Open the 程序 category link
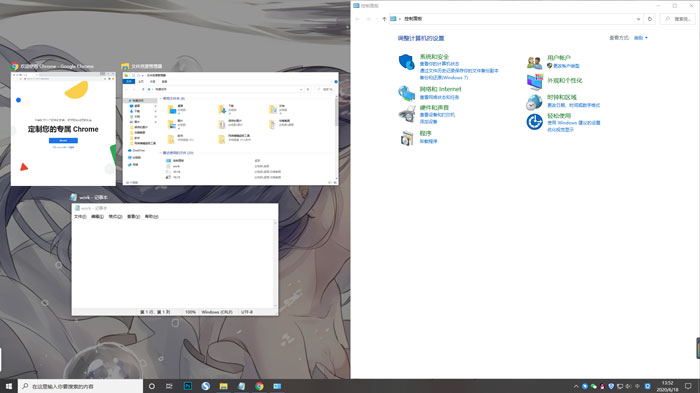 click(x=425, y=133)
